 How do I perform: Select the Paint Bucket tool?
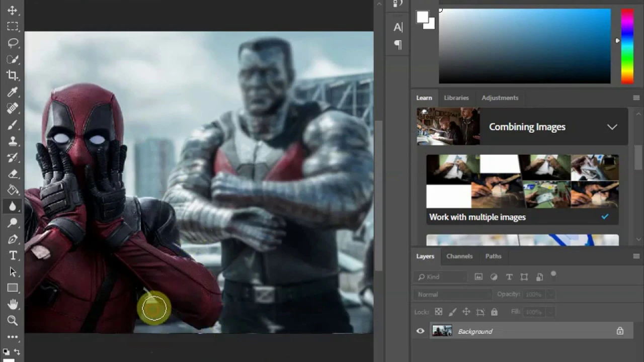pos(13,190)
